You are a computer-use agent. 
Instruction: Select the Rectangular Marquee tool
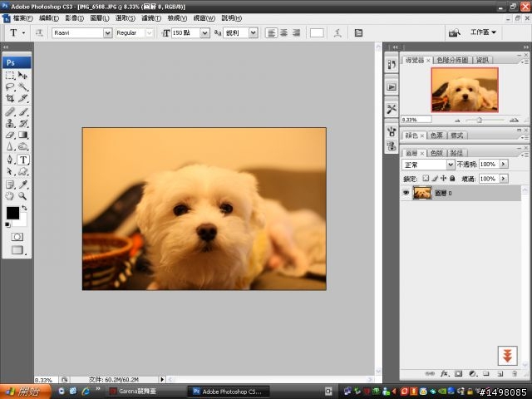(x=10, y=76)
